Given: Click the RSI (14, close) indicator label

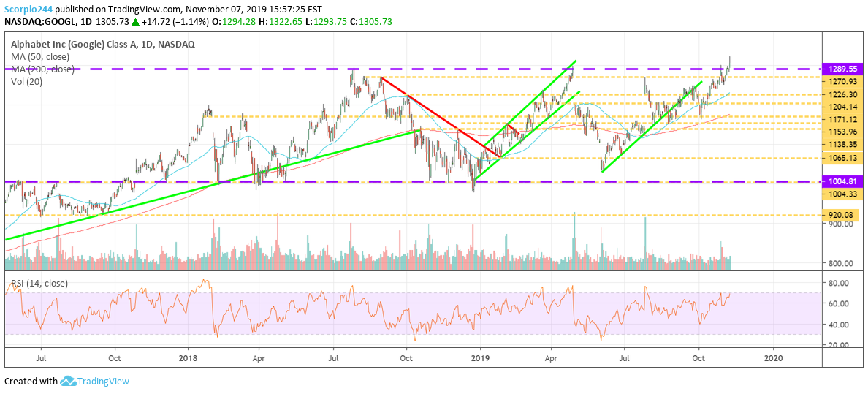Looking at the screenshot, I should (39, 283).
